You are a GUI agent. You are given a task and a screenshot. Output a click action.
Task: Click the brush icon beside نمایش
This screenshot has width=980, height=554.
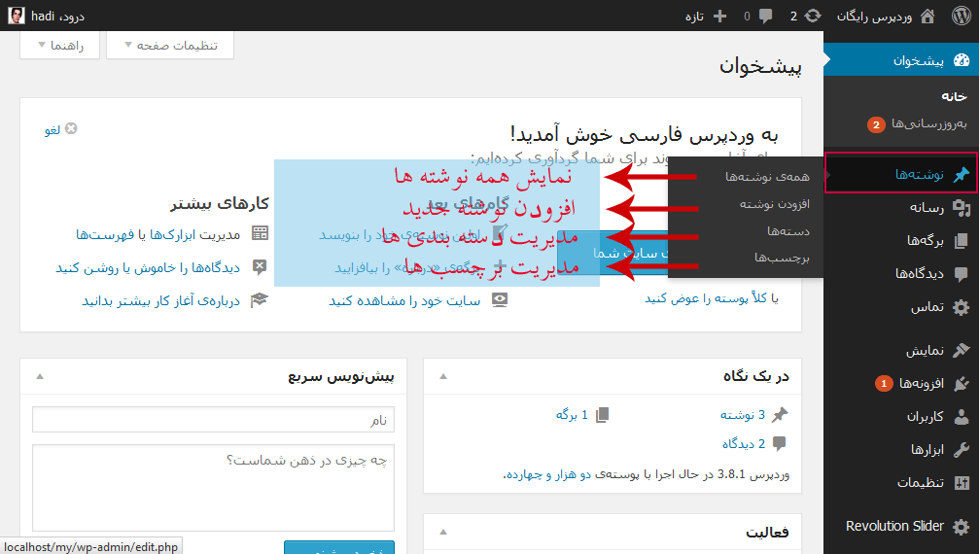coord(962,351)
